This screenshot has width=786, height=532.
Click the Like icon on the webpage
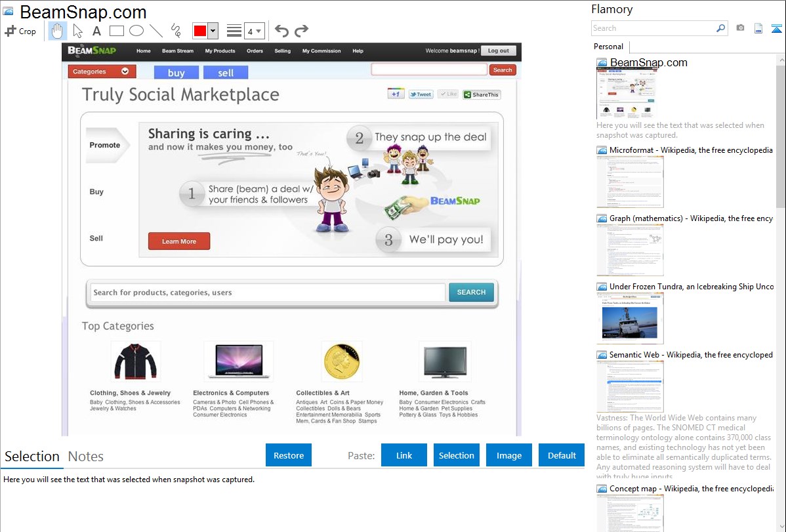[x=447, y=94]
